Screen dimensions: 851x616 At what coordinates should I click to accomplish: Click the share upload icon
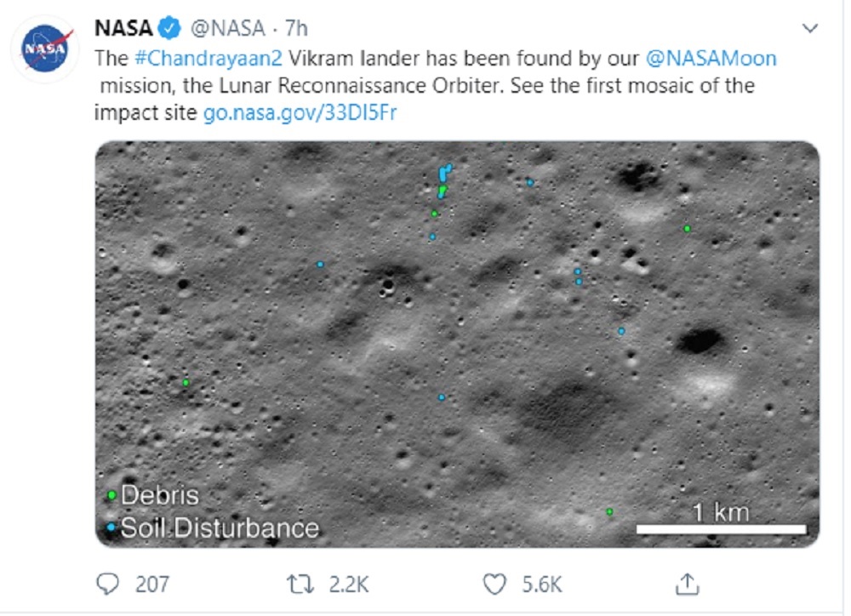[x=687, y=584]
